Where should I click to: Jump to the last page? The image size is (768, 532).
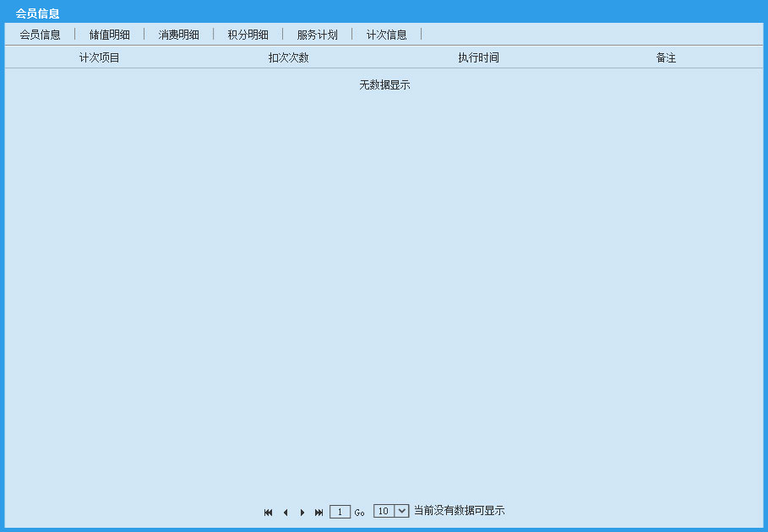coord(319,513)
